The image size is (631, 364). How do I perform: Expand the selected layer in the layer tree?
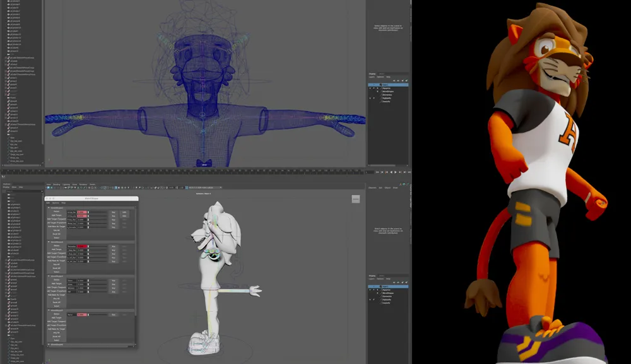point(374,85)
